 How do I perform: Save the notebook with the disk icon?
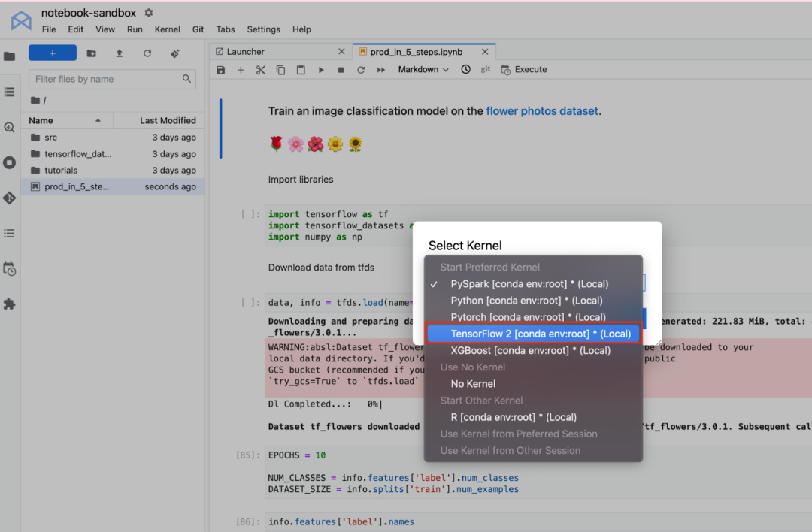220,70
